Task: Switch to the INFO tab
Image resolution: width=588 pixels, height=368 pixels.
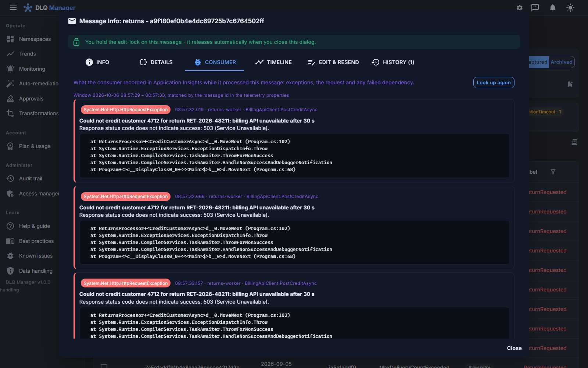Action: click(97, 62)
